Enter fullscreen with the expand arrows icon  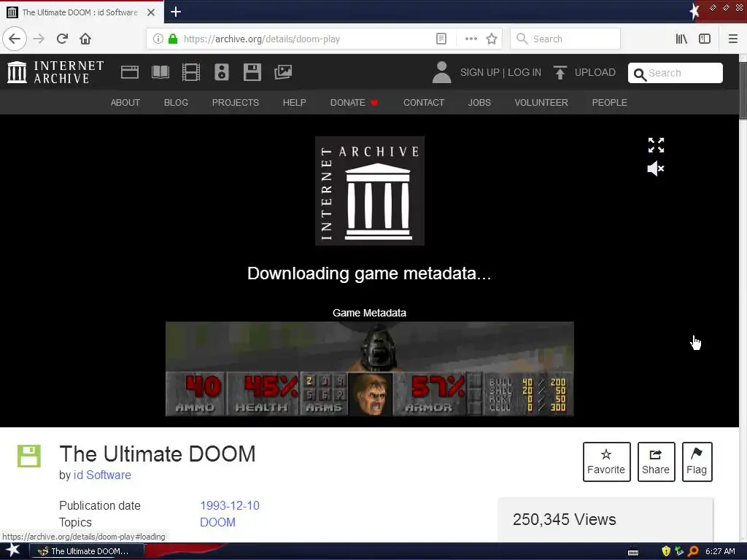pos(656,145)
